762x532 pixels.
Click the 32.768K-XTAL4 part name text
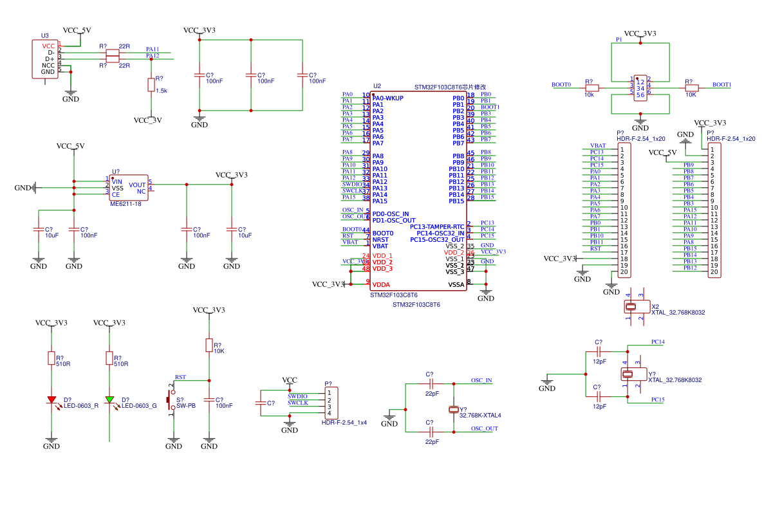click(480, 416)
